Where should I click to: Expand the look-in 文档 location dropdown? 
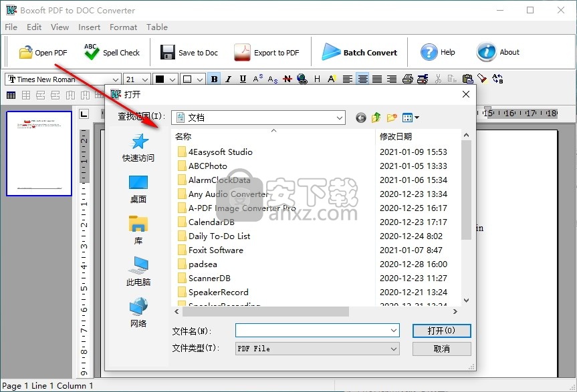[x=340, y=118]
